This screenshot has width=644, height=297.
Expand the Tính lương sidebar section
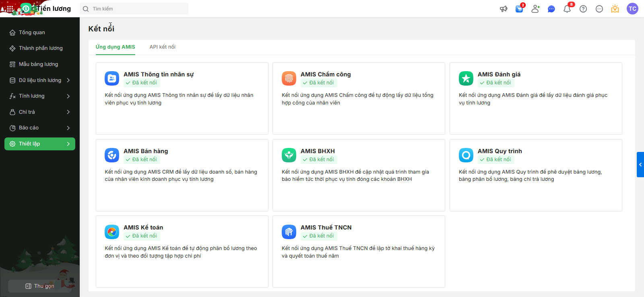click(40, 96)
